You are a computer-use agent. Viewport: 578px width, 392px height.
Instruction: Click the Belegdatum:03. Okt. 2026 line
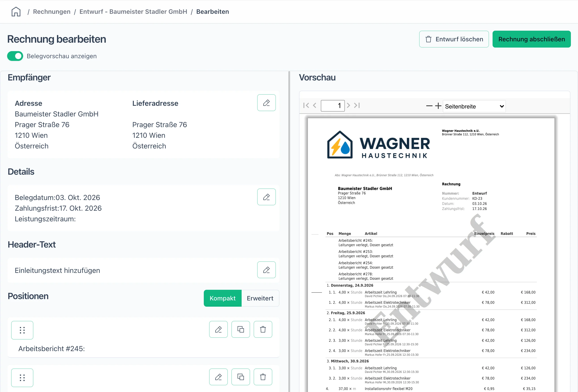tap(57, 198)
